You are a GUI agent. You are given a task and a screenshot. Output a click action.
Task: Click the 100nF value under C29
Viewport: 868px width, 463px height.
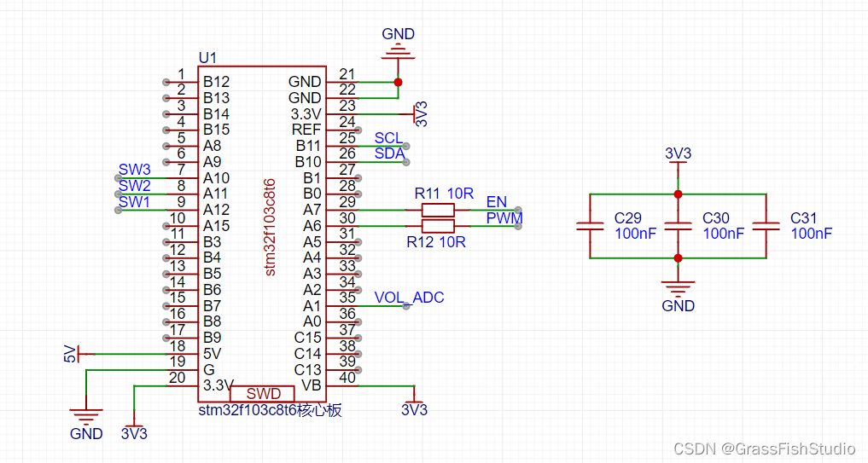636,234
